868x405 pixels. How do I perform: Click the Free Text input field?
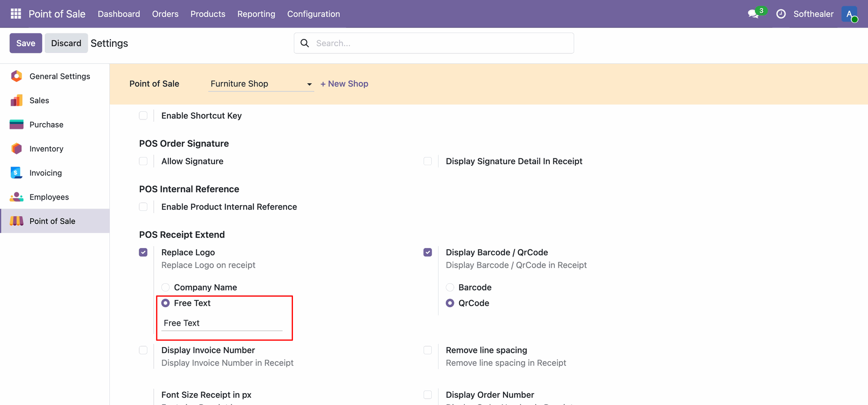pos(222,323)
